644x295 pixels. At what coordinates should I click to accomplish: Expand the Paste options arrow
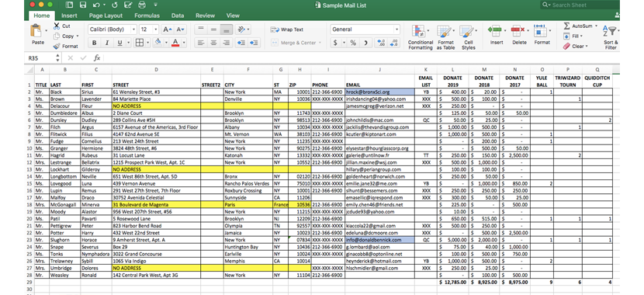click(x=47, y=30)
